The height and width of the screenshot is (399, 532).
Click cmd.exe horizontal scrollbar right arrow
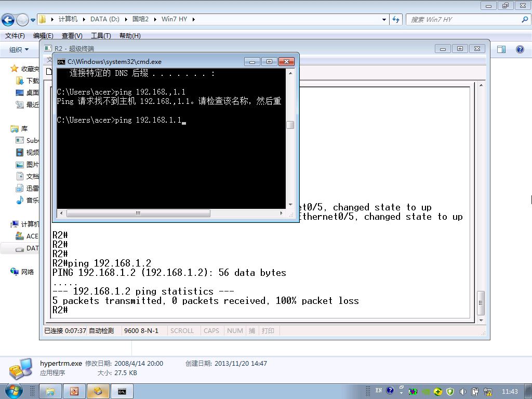click(281, 213)
